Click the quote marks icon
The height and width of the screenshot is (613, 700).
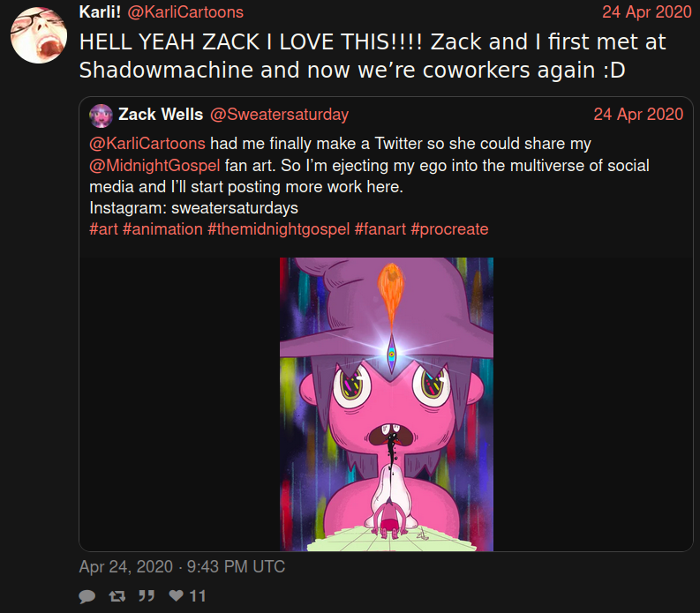(147, 595)
